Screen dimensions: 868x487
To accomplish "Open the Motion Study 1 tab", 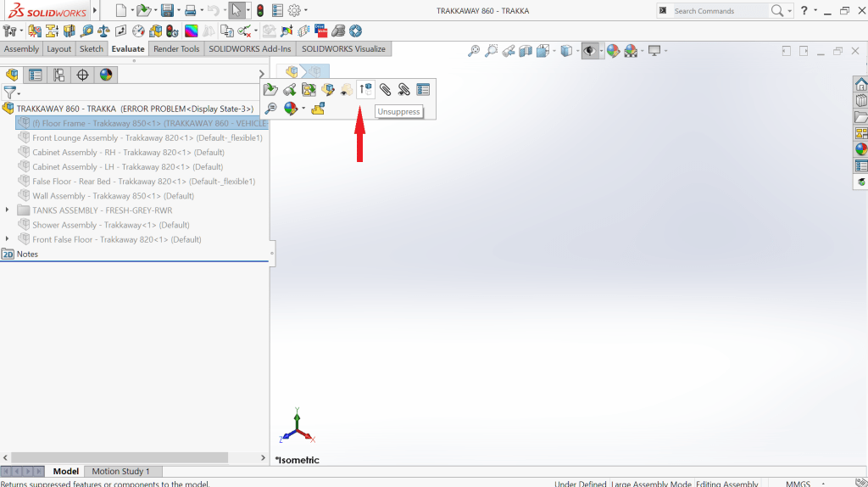I will [x=120, y=471].
